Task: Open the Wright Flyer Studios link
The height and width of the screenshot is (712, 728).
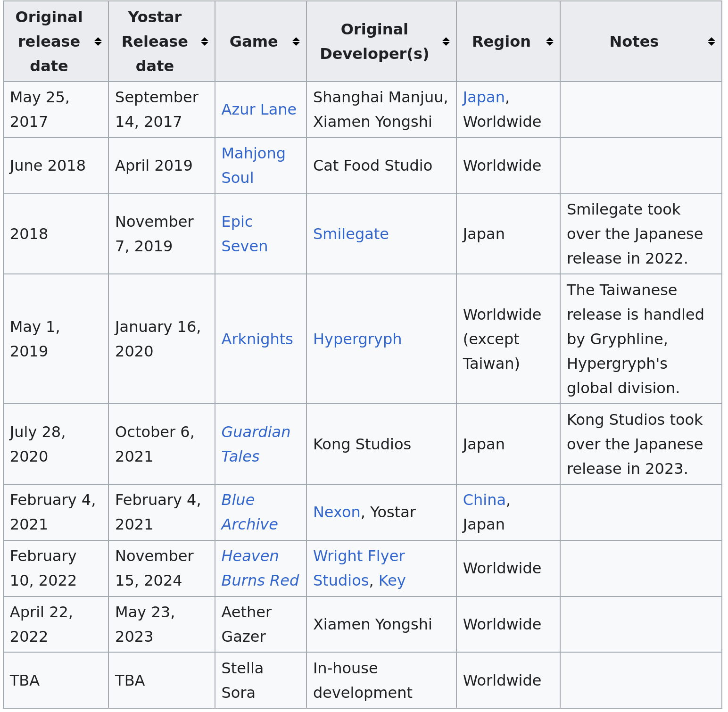Action: click(359, 568)
